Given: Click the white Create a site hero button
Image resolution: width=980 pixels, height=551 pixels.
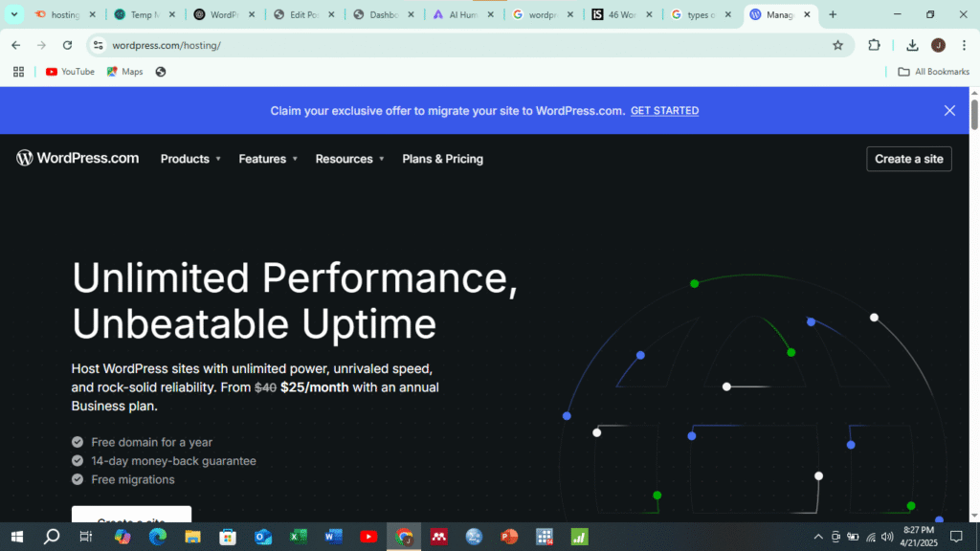Looking at the screenshot, I should (x=131, y=515).
